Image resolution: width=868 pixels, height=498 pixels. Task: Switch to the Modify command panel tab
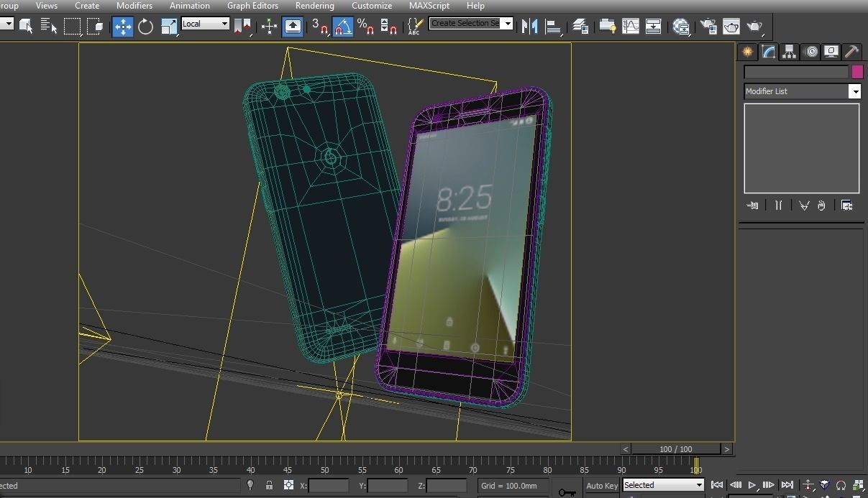[x=769, y=52]
